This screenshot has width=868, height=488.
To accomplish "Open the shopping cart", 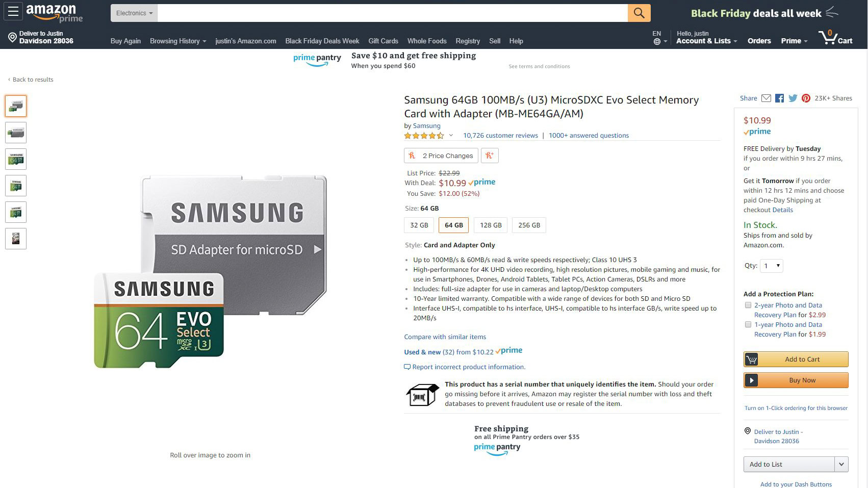I will pyautogui.click(x=835, y=38).
